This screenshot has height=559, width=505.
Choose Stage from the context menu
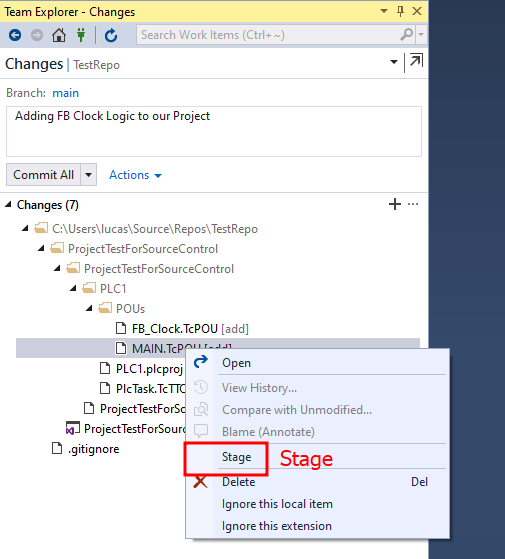point(236,457)
